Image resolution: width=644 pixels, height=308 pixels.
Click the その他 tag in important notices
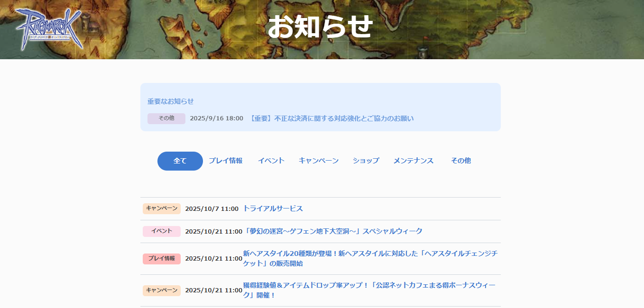(166, 118)
